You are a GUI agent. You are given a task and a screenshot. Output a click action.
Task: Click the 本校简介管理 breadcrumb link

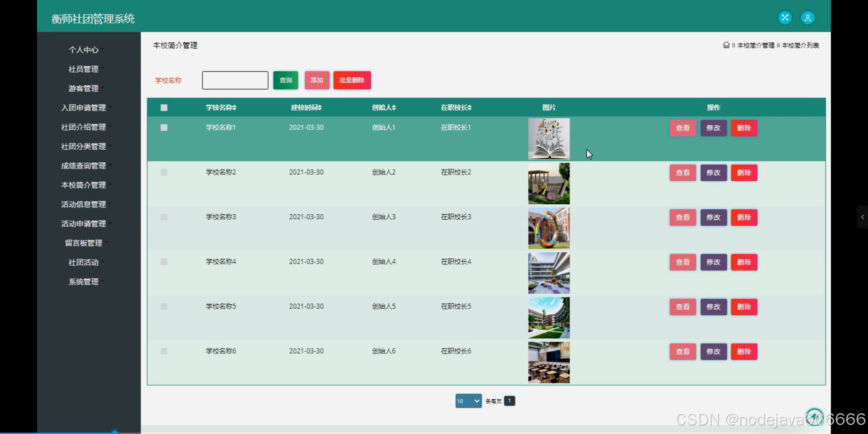[x=755, y=45]
